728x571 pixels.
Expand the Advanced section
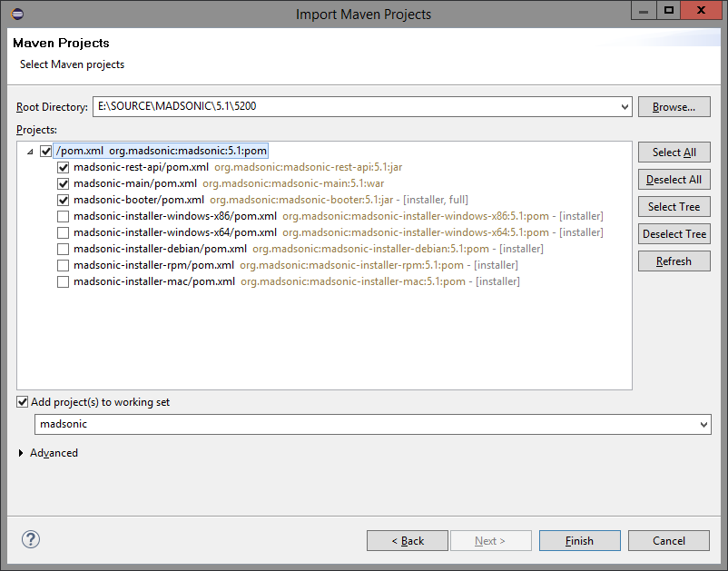click(x=23, y=453)
